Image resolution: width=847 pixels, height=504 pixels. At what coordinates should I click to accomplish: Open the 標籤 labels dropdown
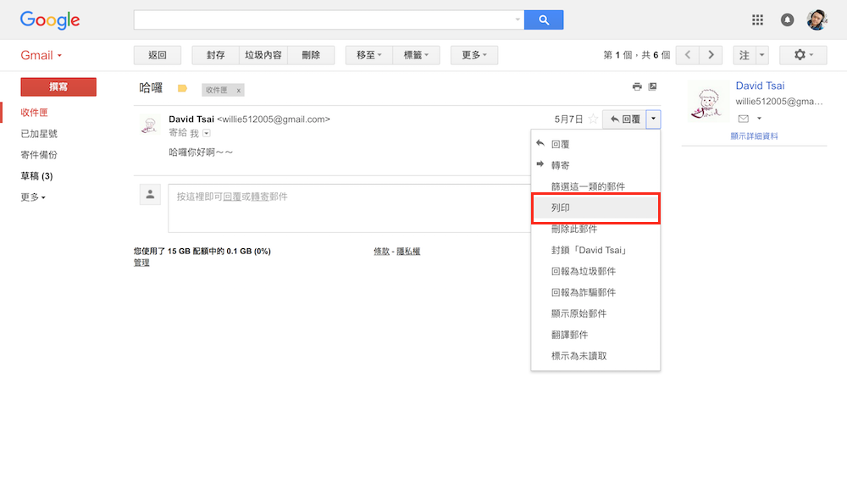(x=416, y=55)
